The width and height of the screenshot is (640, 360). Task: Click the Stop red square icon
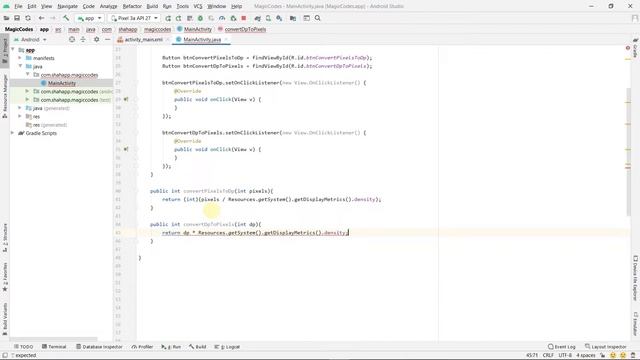[244, 18]
